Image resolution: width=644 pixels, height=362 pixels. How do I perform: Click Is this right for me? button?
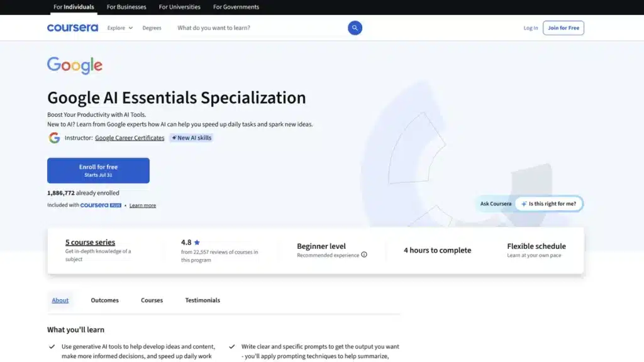click(548, 204)
